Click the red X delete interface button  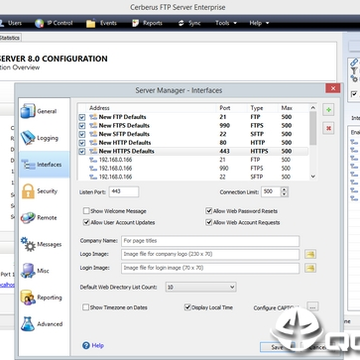point(328,128)
